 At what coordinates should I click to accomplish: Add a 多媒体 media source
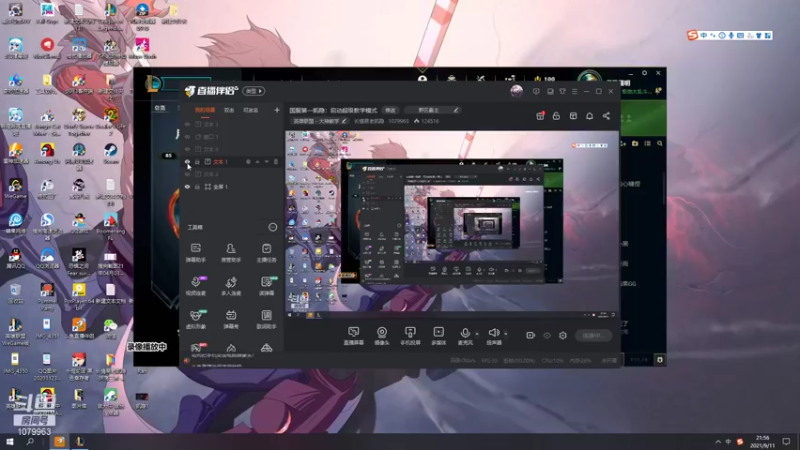[x=439, y=336]
